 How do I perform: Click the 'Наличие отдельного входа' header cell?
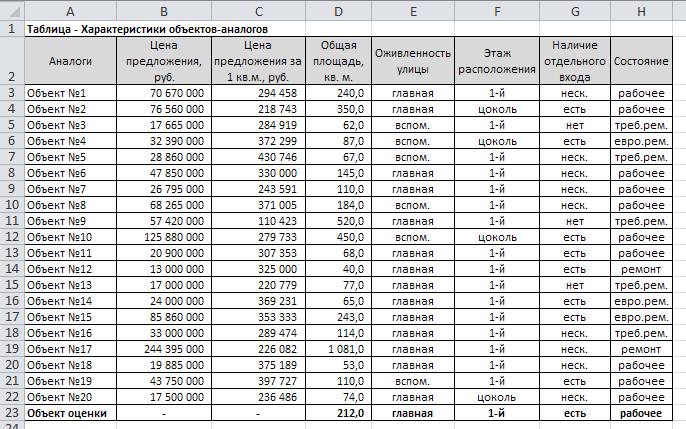574,61
